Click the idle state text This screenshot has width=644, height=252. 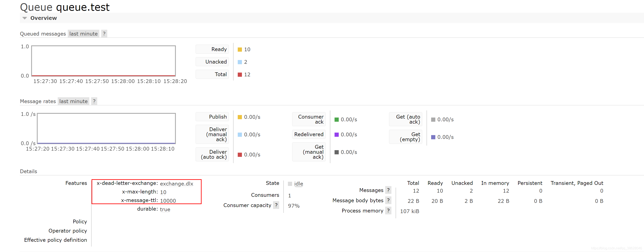(x=299, y=184)
